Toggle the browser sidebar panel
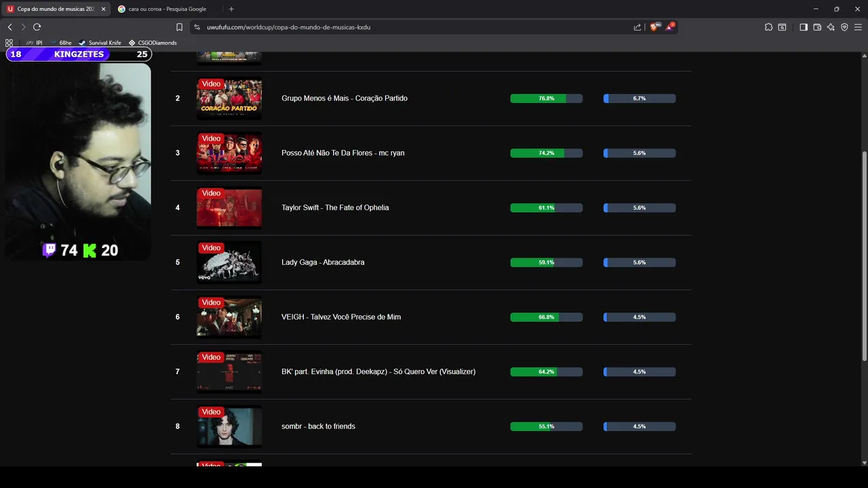 point(804,27)
